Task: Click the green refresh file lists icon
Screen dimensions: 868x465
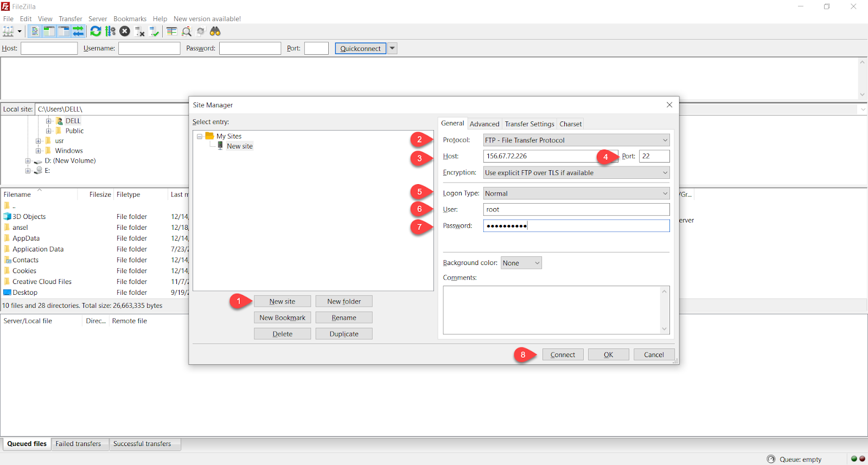Action: 95,31
